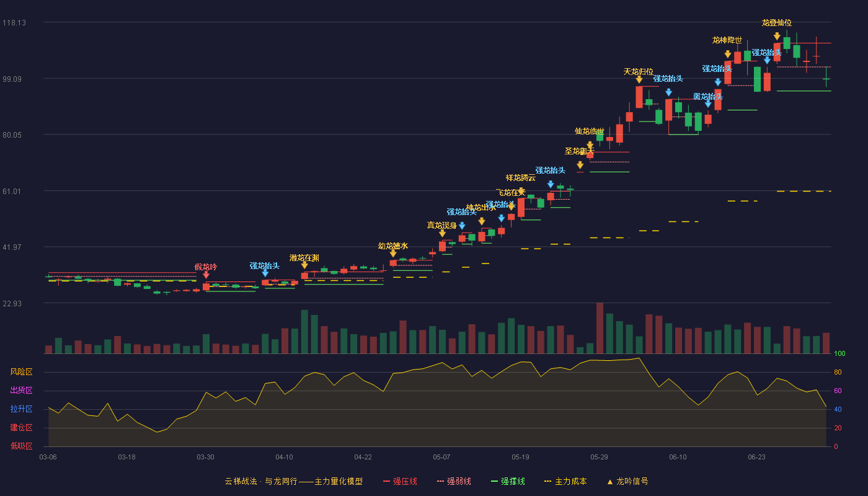
Task: Toggle the 主力成本 legend series
Action: (565, 481)
